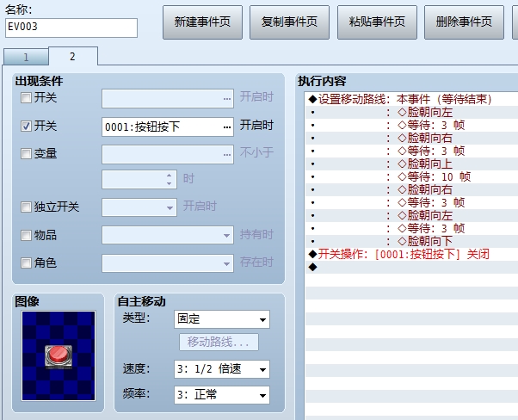Click the red button event image

[59, 356]
